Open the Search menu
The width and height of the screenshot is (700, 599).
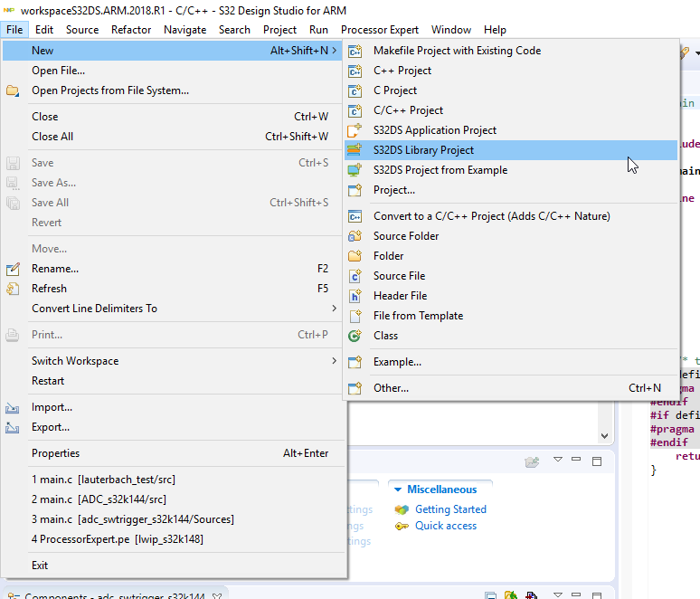pyautogui.click(x=234, y=30)
